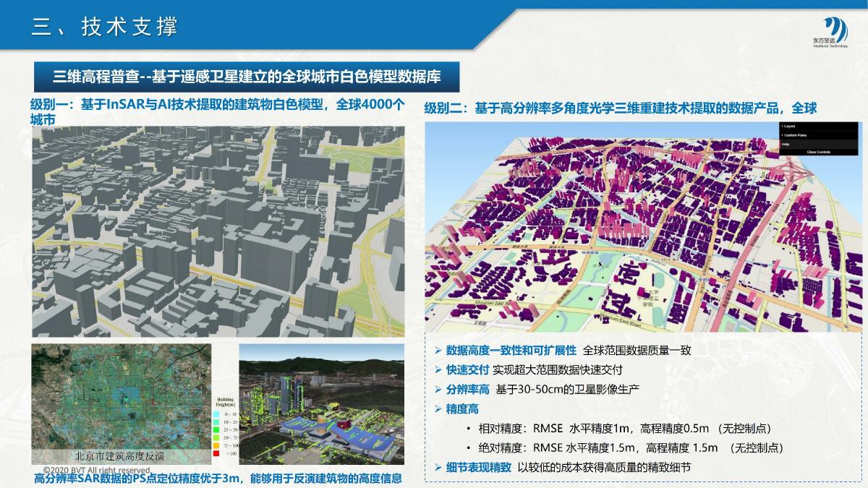Click the arrow bullet before 快速交付
The height and width of the screenshot is (488, 868).
tap(437, 369)
